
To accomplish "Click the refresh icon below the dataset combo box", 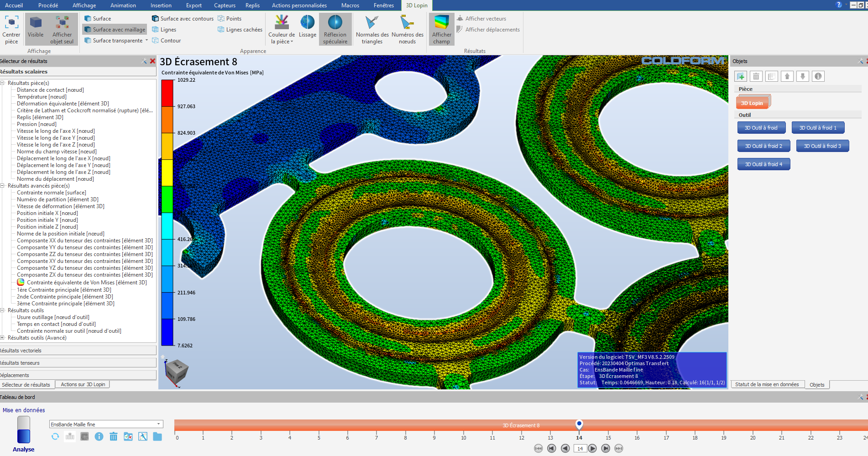I will (x=55, y=437).
